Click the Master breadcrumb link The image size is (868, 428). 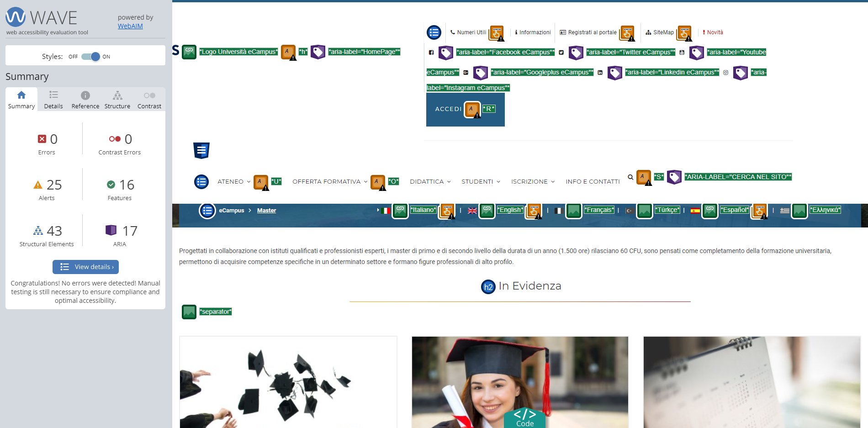coord(266,211)
